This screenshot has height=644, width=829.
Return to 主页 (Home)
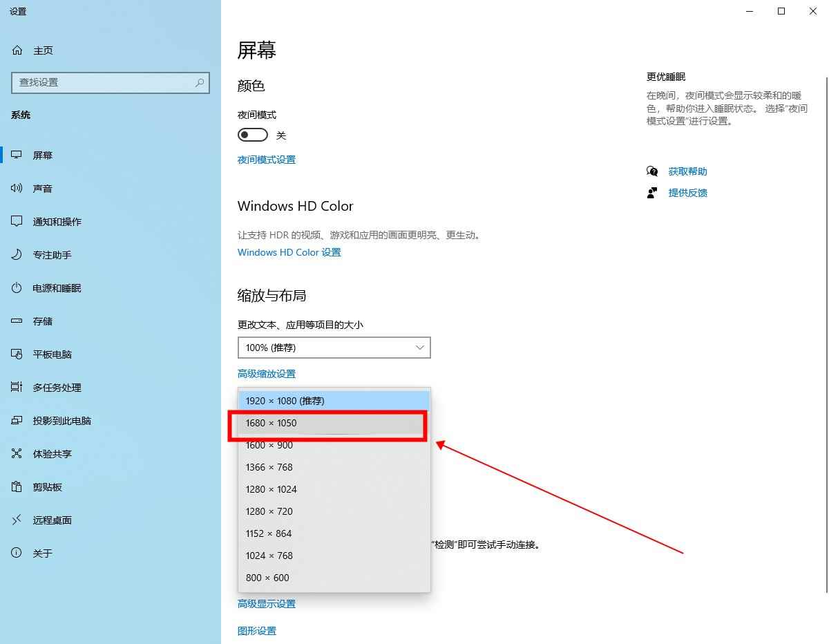coord(41,50)
